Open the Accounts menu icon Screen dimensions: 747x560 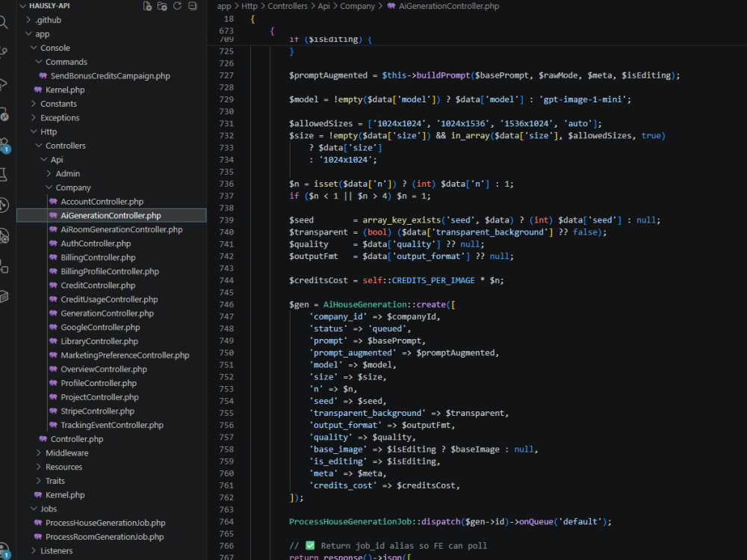click(x=4, y=551)
